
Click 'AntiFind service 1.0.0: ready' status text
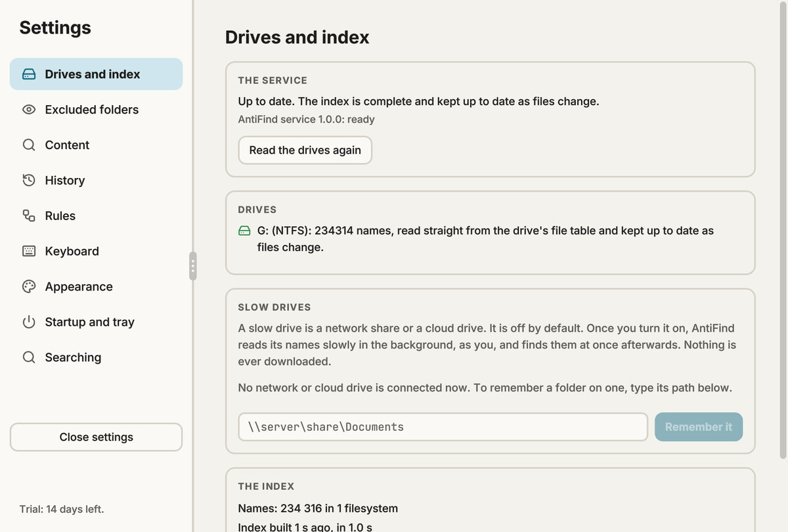(307, 120)
